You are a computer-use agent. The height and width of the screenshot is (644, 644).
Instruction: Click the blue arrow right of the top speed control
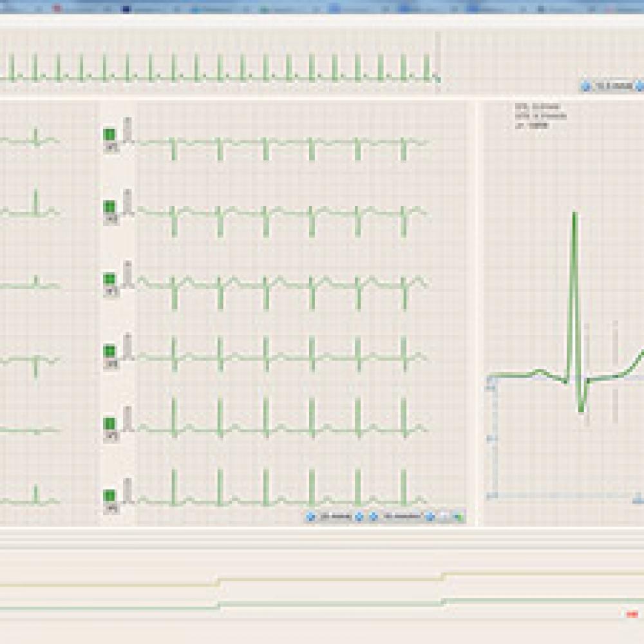(x=638, y=84)
